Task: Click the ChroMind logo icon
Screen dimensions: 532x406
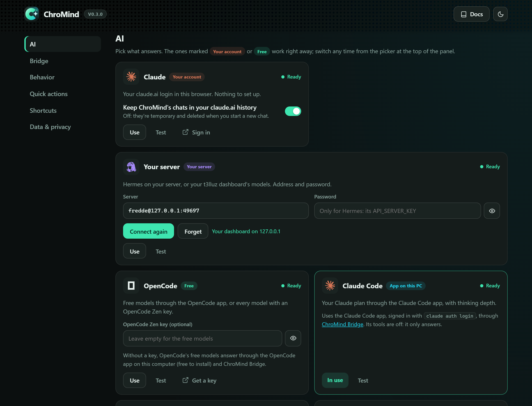Action: 32,14
